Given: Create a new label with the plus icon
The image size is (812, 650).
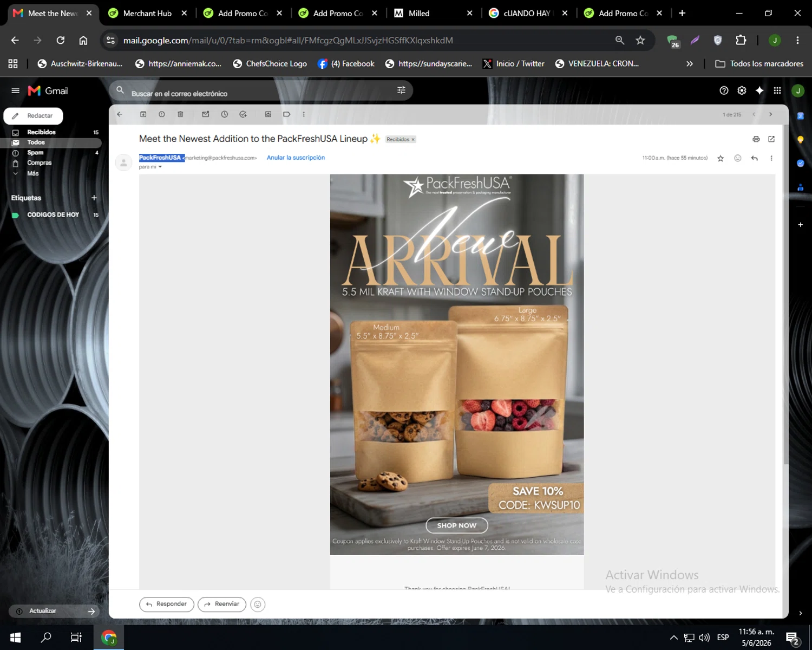Looking at the screenshot, I should tap(94, 198).
